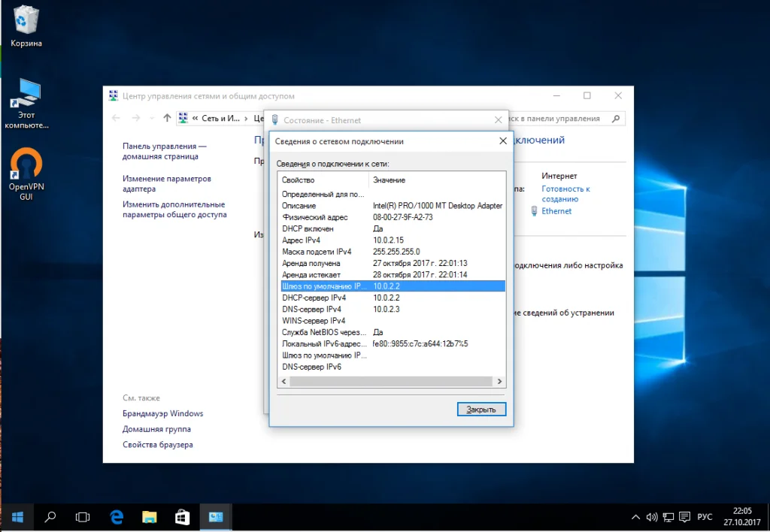Viewport: 770px width, 532px height.
Task: Open Брандмауэр Windows link
Action: (162, 413)
